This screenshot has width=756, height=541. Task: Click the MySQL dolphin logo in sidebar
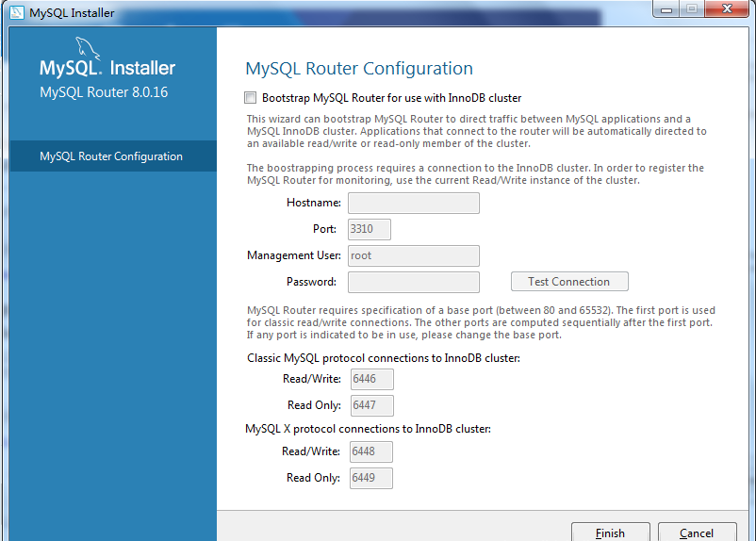click(x=88, y=48)
